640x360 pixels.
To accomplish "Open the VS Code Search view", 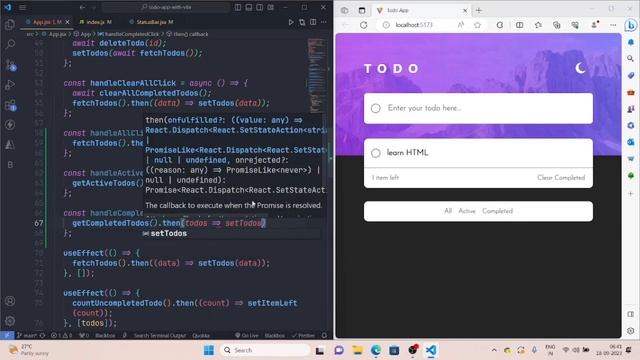I will (x=10, y=44).
